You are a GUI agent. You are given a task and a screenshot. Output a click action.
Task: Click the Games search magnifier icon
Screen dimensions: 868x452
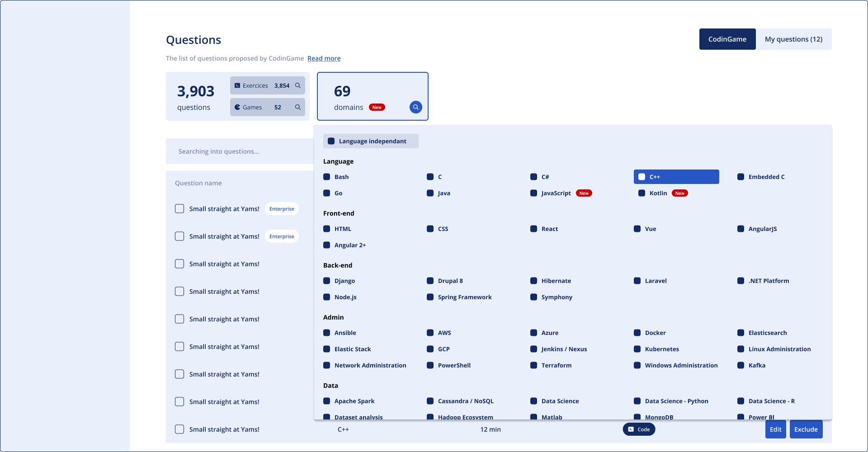coord(298,107)
